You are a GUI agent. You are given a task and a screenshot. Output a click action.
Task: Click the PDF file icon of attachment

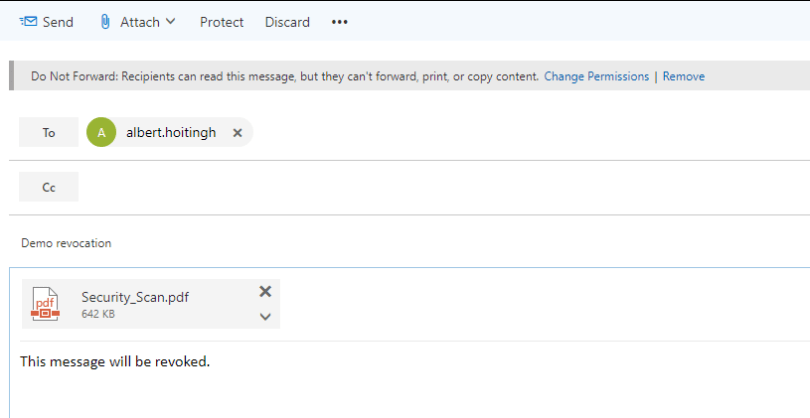click(x=46, y=304)
